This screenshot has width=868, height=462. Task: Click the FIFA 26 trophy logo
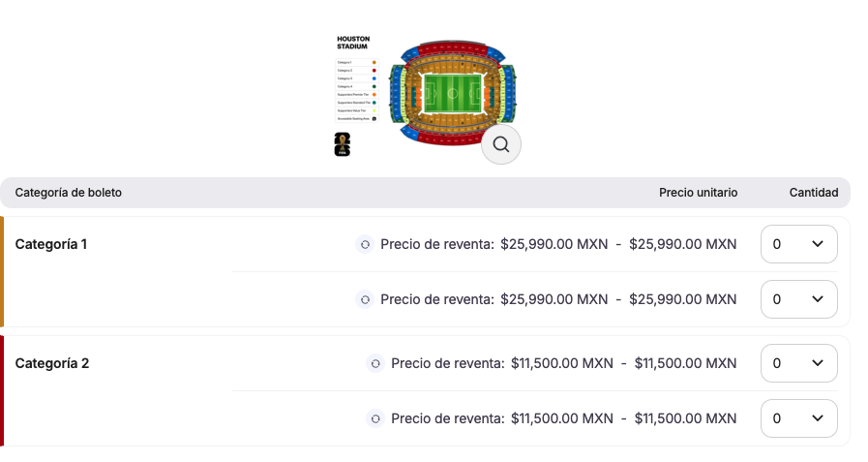[x=342, y=145]
